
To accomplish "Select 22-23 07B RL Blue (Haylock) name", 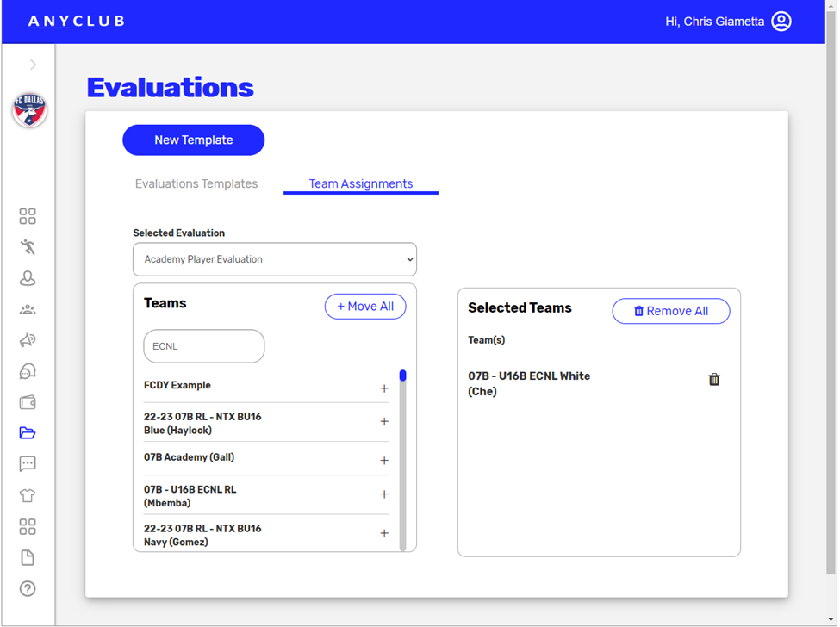I will (202, 424).
